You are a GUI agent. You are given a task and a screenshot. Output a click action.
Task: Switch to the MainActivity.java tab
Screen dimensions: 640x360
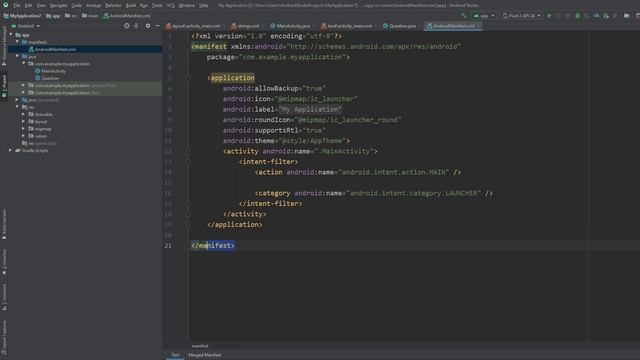pos(290,26)
